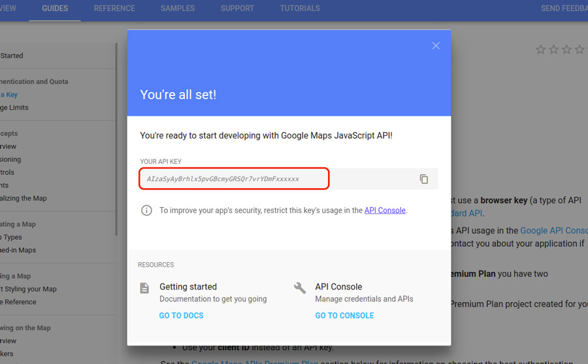The height and width of the screenshot is (364, 588).
Task: Open the Key sidebar link
Action: (x=9, y=95)
